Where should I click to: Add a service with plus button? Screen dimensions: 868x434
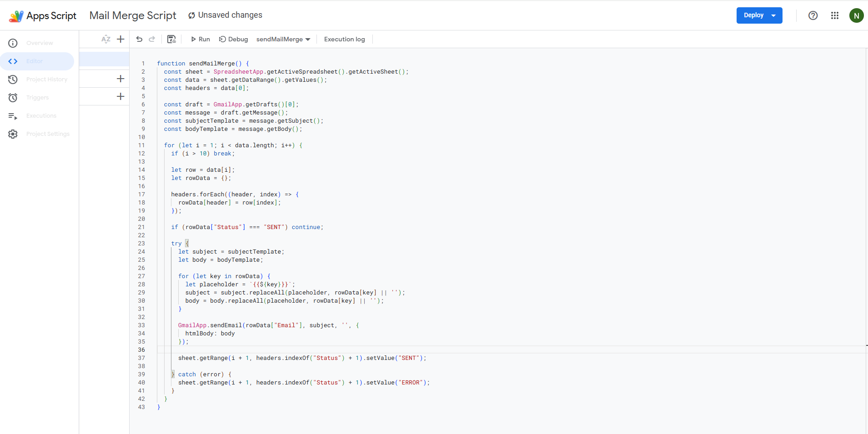pos(120,96)
